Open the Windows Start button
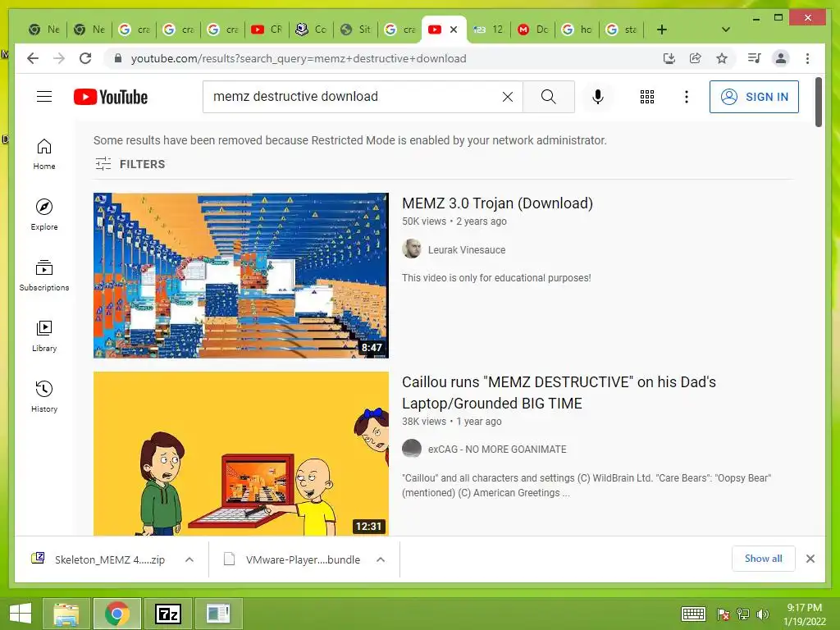The image size is (840, 630). (x=21, y=614)
